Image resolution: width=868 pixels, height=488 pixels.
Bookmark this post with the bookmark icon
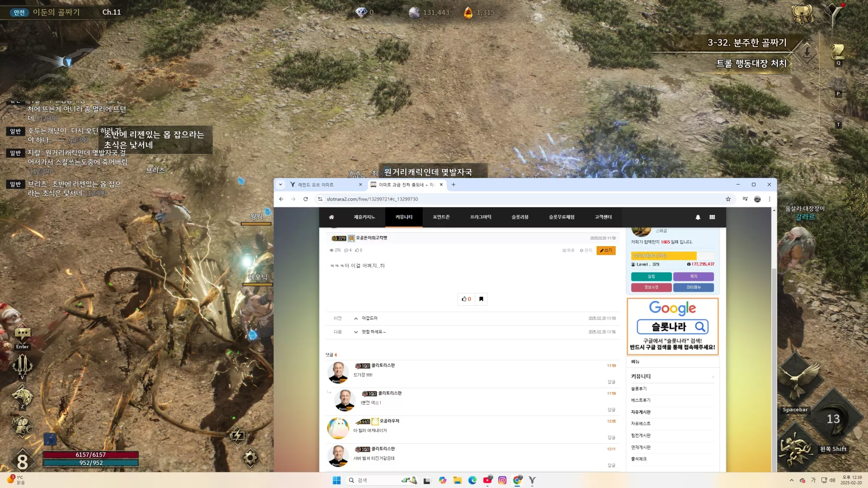481,299
